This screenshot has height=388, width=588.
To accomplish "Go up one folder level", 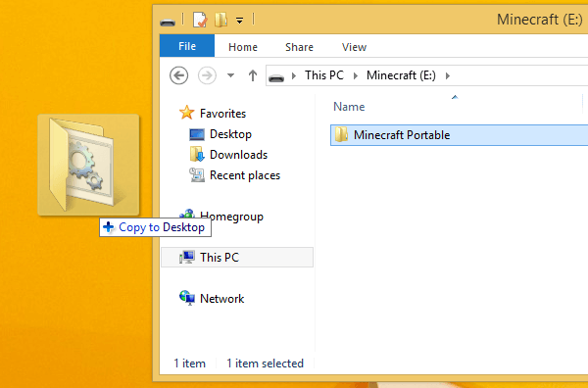I will coord(253,75).
